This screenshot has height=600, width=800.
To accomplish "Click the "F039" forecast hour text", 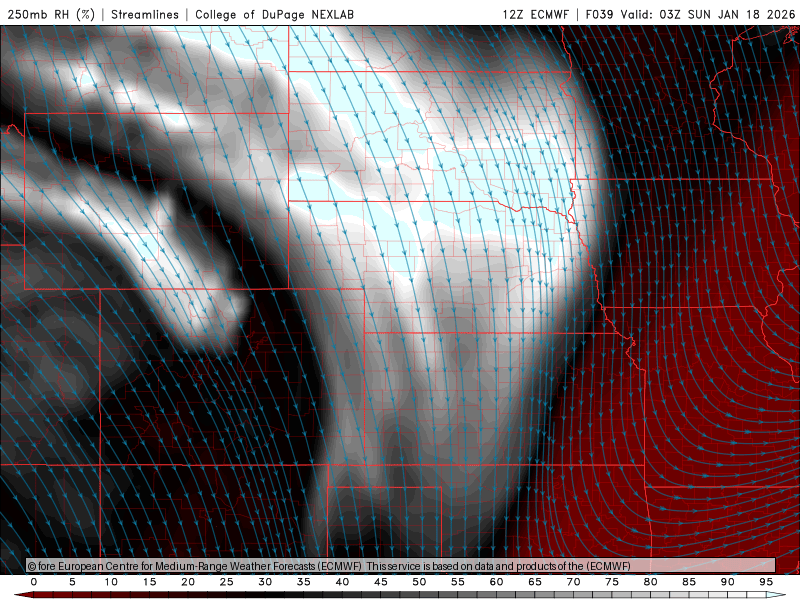I will [x=599, y=14].
